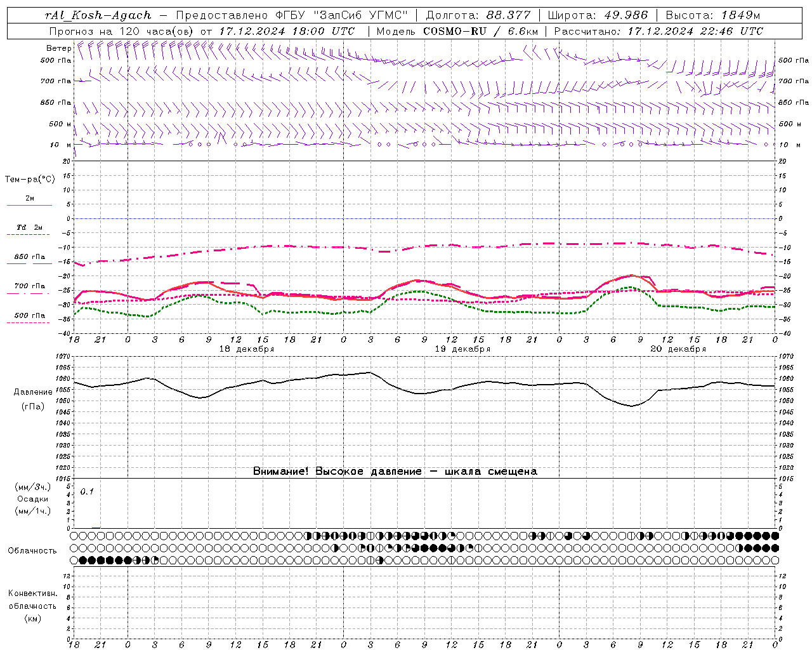
Task: Click the Тем-ра(°C) temperature panel label
Action: 30,180
